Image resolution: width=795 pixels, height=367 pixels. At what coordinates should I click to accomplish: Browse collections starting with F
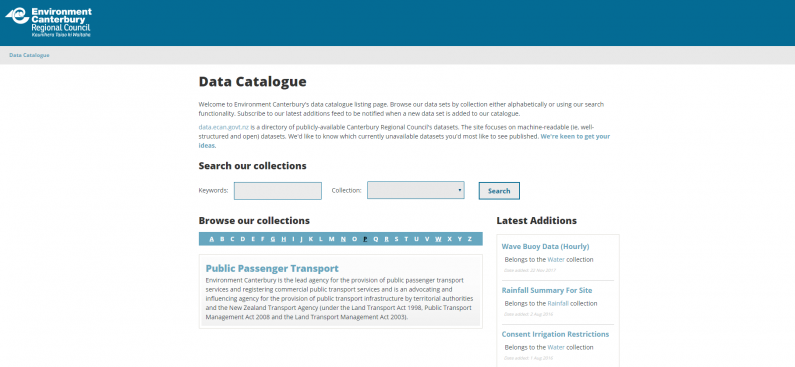pyautogui.click(x=262, y=239)
